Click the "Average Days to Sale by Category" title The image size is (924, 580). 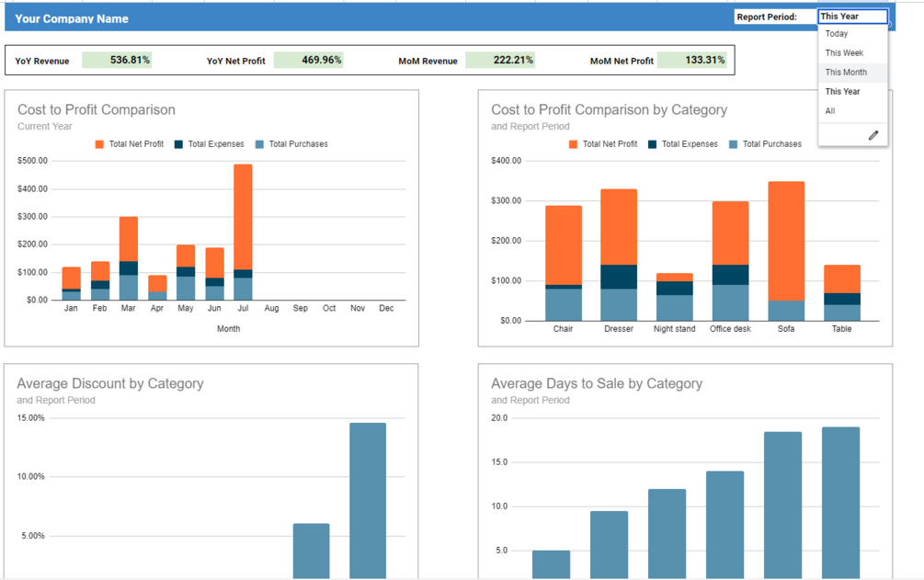point(597,383)
